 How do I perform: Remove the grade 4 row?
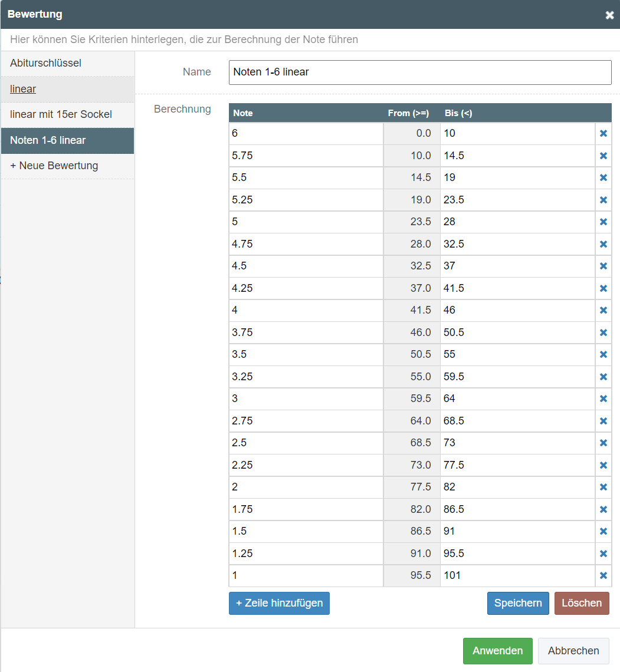pos(603,311)
